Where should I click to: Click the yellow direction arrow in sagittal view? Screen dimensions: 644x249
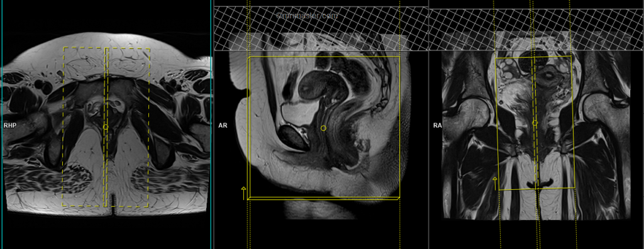pyautogui.click(x=243, y=192)
